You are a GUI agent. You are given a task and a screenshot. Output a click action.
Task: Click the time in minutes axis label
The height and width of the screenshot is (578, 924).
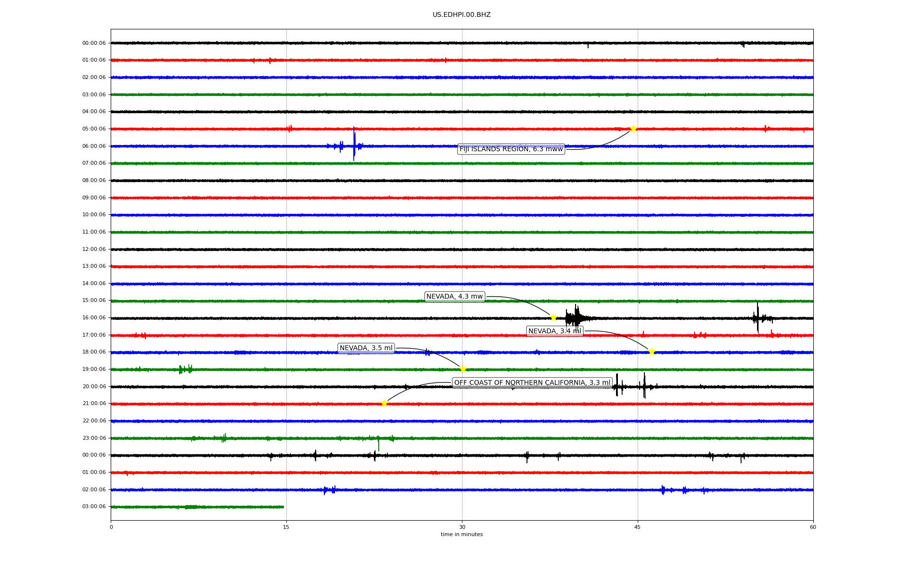(x=461, y=535)
